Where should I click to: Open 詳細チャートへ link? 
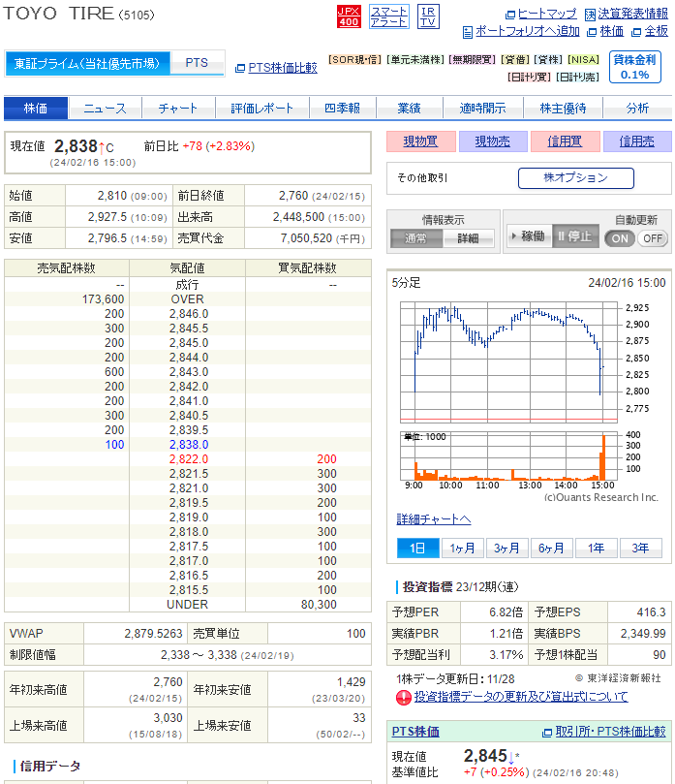tap(434, 519)
